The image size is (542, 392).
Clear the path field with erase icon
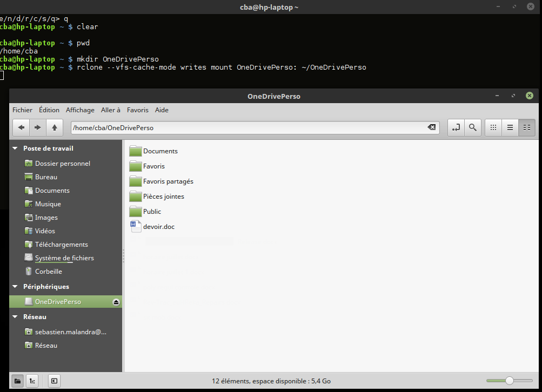pyautogui.click(x=431, y=127)
